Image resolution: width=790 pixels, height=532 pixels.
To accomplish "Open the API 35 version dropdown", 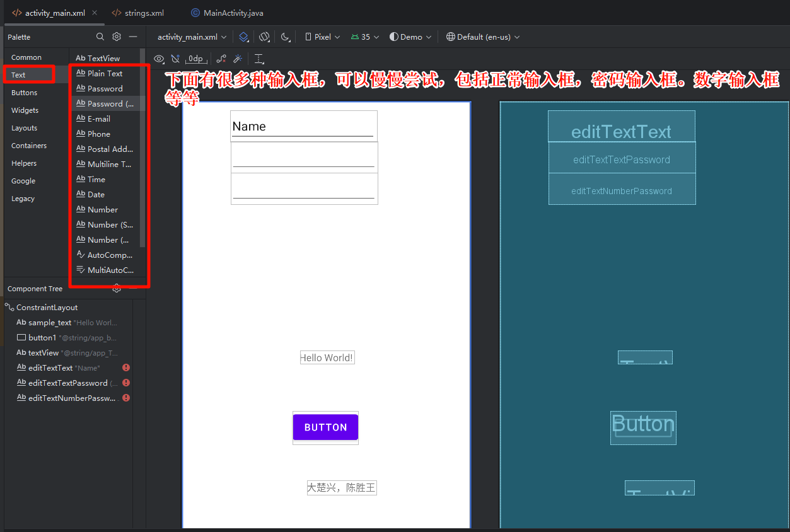I will coord(365,37).
